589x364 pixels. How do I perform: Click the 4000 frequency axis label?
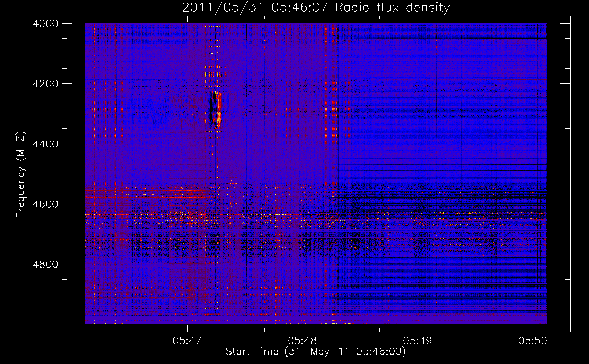pyautogui.click(x=46, y=24)
